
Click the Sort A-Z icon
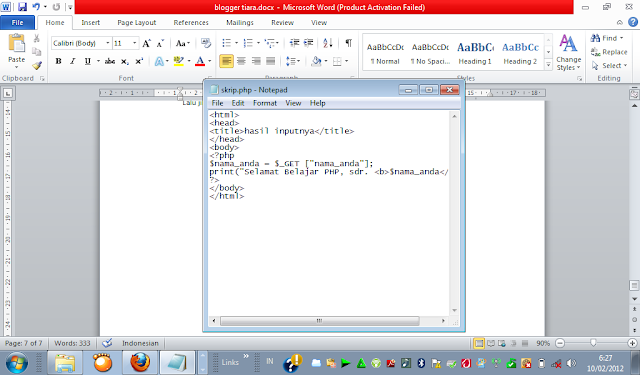pyautogui.click(x=328, y=43)
